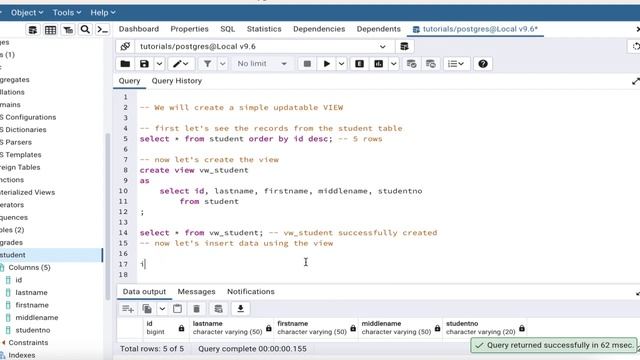Click the delete rows trash icon
The image size is (640, 360).
196,309
